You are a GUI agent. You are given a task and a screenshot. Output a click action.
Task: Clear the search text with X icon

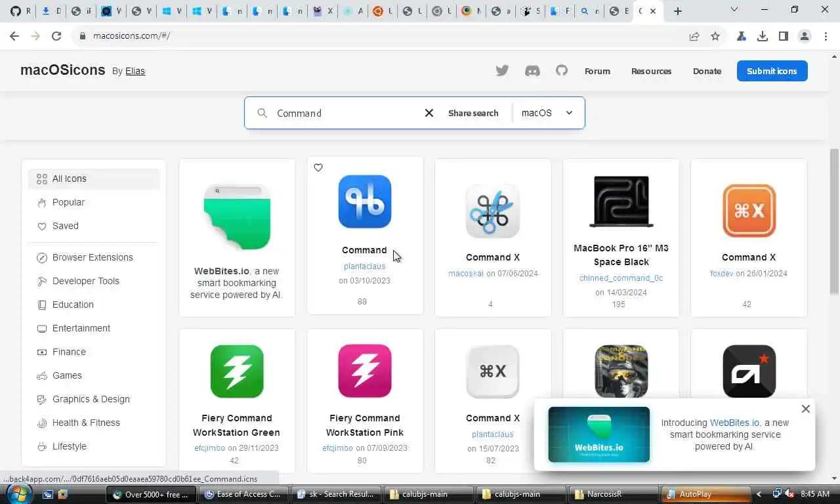(429, 113)
